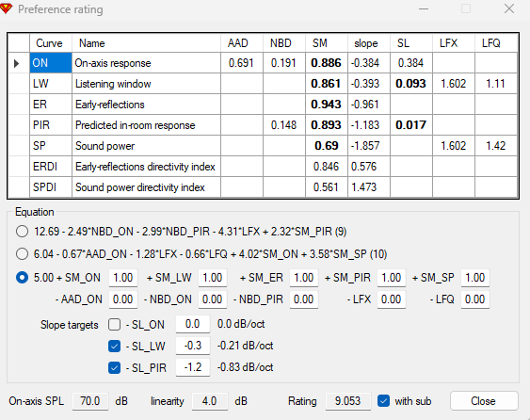Click the SL value 0.093 cell
This screenshot has height=420, width=530.
411,84
